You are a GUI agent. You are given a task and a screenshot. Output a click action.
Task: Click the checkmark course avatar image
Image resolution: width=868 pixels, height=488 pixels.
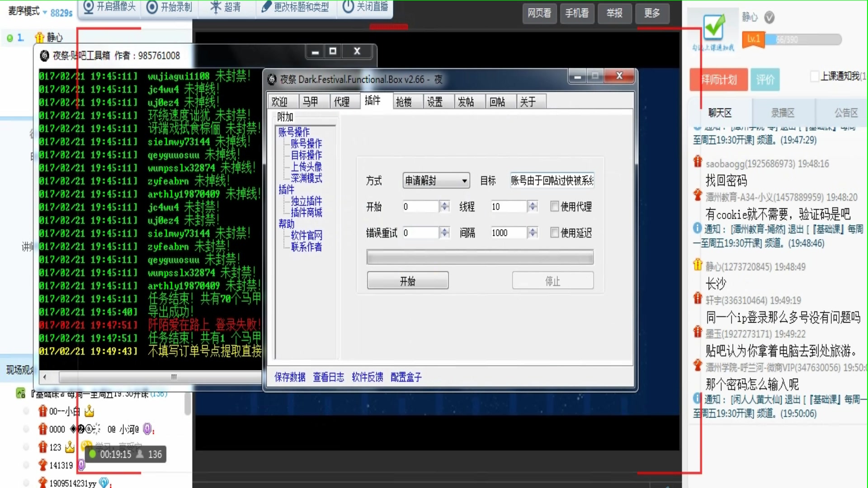[x=713, y=28]
